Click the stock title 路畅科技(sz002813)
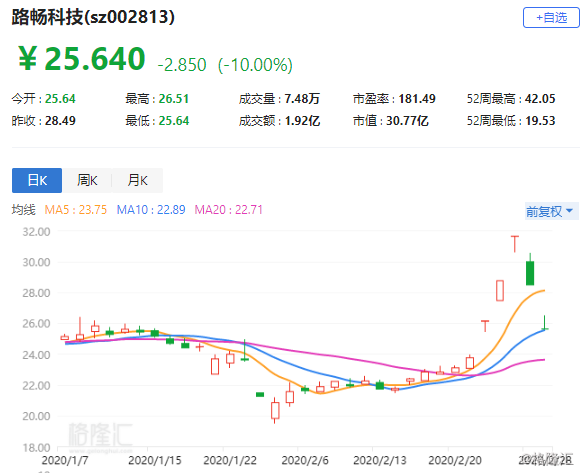 point(93,17)
